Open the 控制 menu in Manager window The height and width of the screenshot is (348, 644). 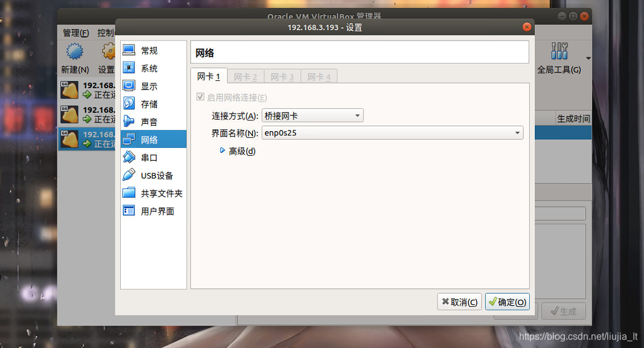106,33
